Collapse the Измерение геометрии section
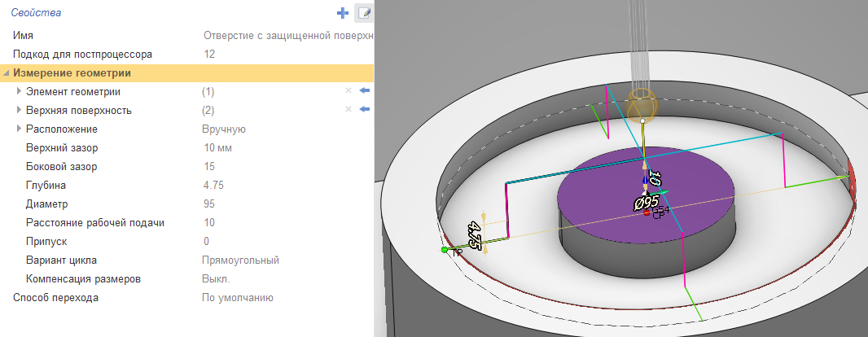 tap(7, 73)
